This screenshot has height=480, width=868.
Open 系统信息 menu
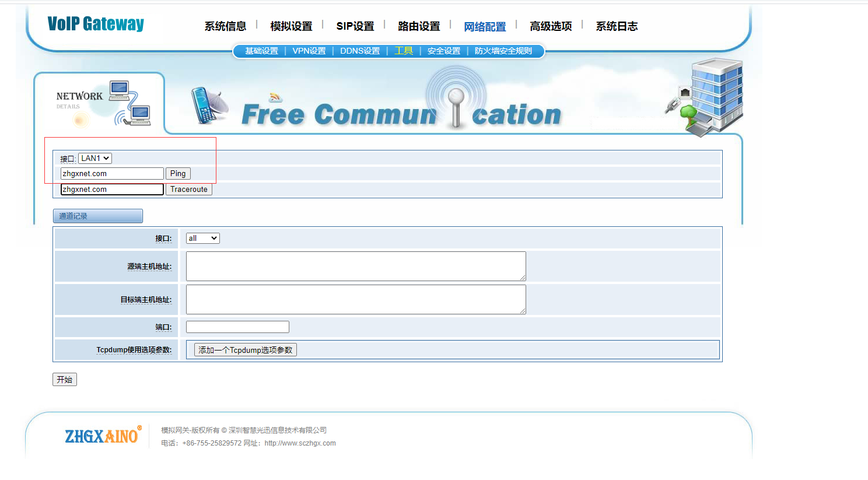click(x=225, y=26)
